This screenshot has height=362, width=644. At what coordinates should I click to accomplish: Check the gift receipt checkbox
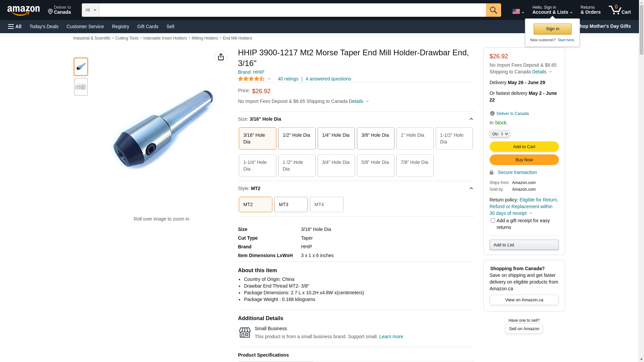tap(493, 221)
